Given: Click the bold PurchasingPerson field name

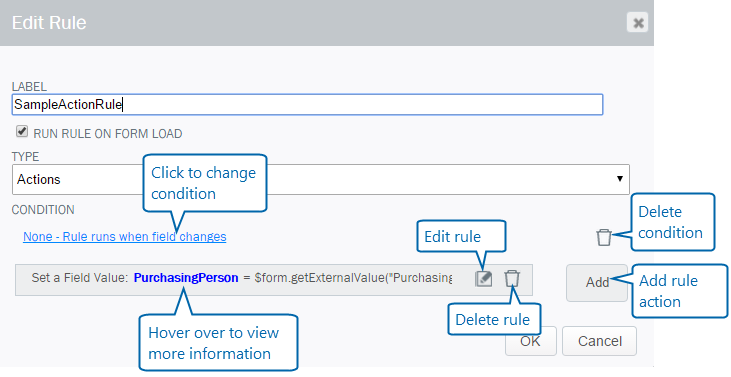Looking at the screenshot, I should click(x=186, y=278).
